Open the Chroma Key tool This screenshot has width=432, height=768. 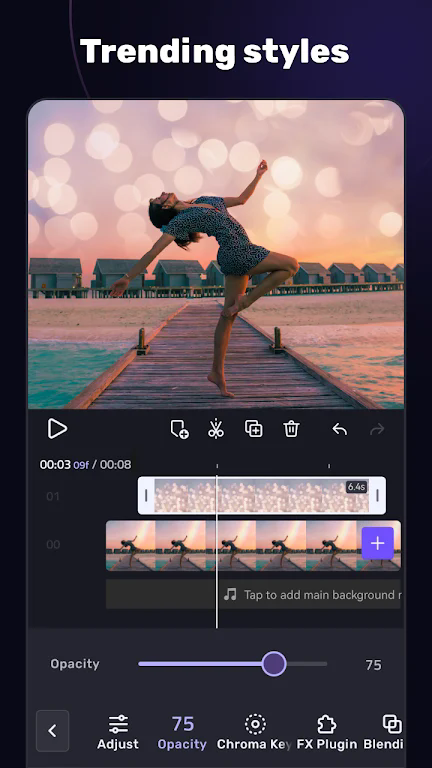coord(254,732)
